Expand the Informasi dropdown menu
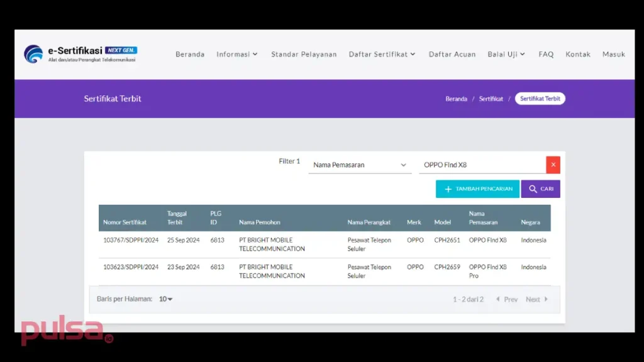 click(237, 54)
